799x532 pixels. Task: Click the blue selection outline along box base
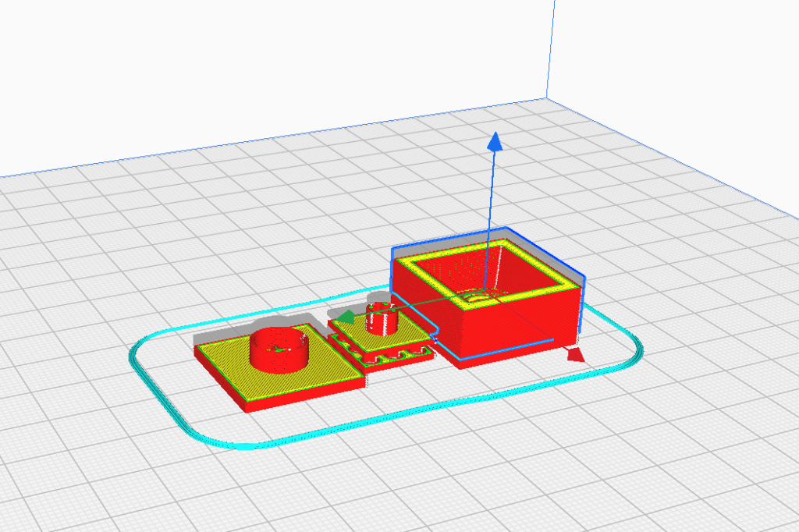coord(507,351)
